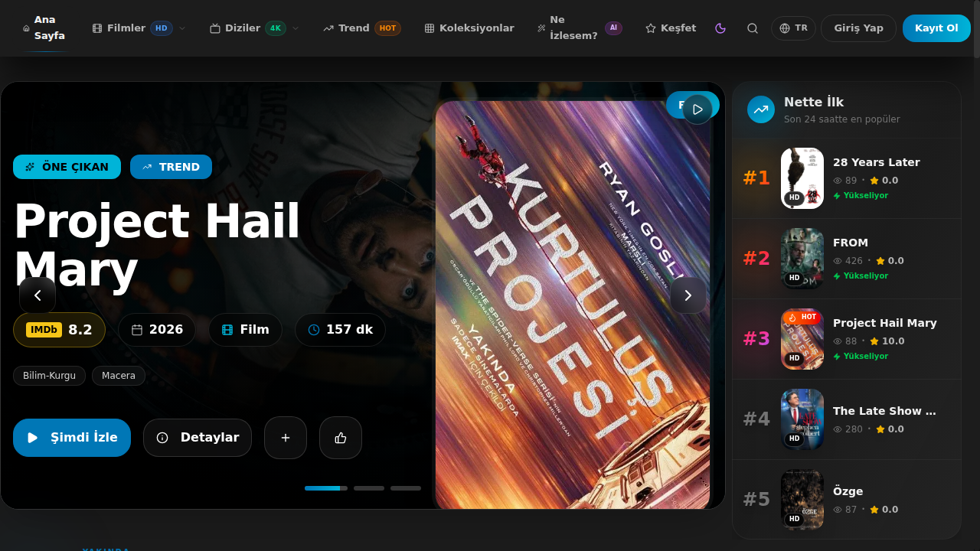980x551 pixels.
Task: Open the FROM title
Action: [x=851, y=243]
